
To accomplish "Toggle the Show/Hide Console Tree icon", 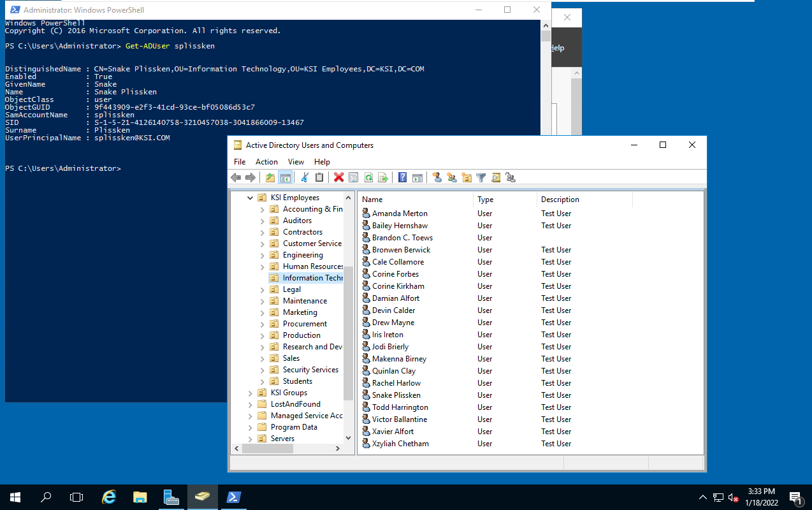I will pyautogui.click(x=285, y=178).
